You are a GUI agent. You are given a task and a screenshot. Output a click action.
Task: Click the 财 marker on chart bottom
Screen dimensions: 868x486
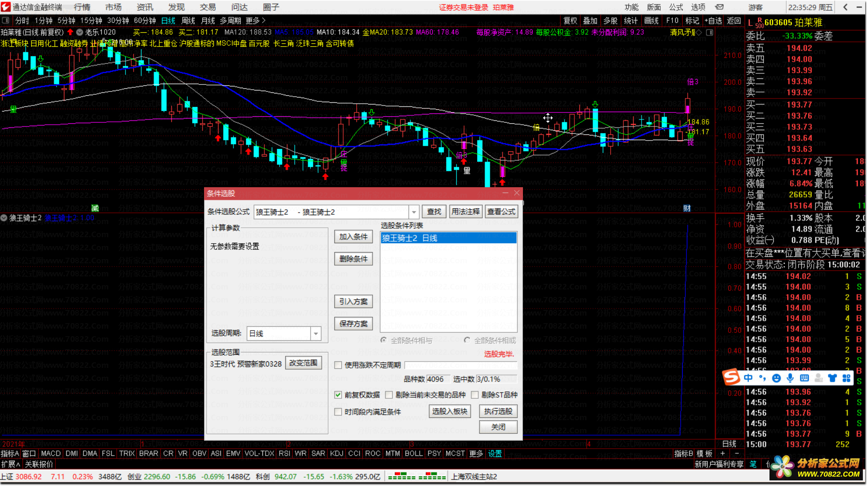687,208
